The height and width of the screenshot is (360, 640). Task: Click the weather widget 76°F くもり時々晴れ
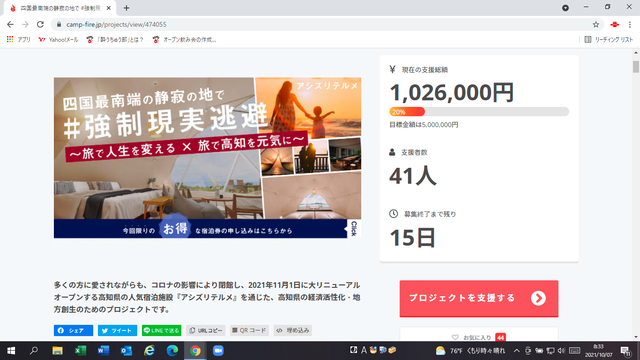point(470,351)
